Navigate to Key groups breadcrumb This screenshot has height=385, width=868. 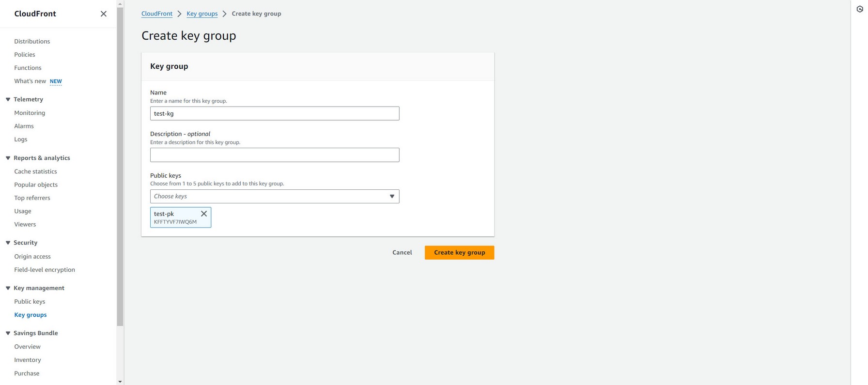[x=202, y=14]
